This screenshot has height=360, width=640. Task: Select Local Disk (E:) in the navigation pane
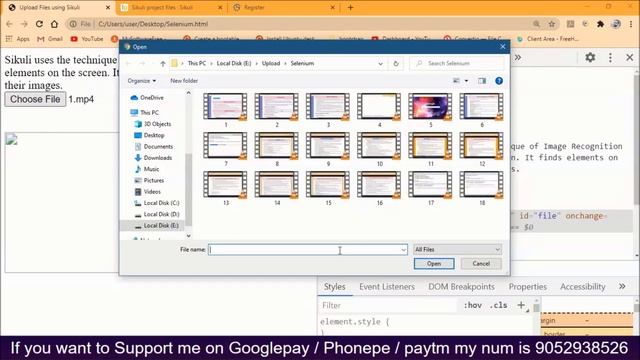click(161, 225)
